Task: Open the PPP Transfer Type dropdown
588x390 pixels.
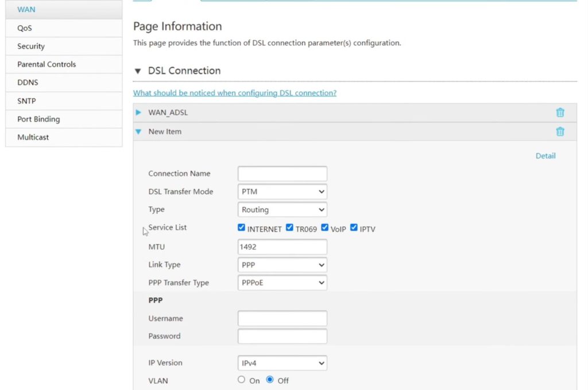Action: (x=282, y=283)
